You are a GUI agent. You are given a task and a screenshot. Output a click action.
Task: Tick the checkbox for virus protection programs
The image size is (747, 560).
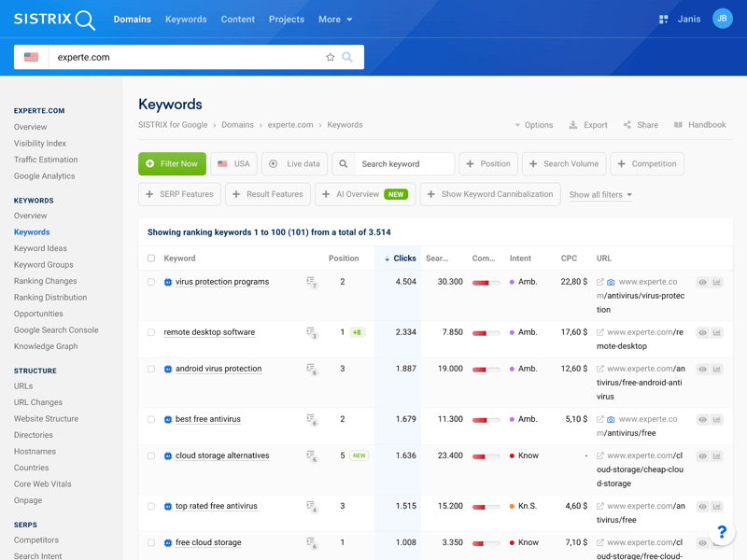[151, 282]
